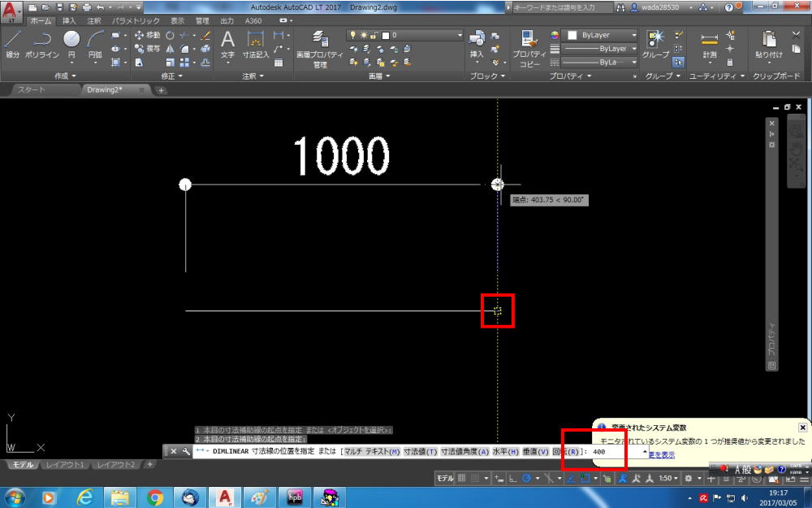Viewport: 812px width, 508px height.
Task: Click the color wheel icon in properties
Action: coord(555,35)
